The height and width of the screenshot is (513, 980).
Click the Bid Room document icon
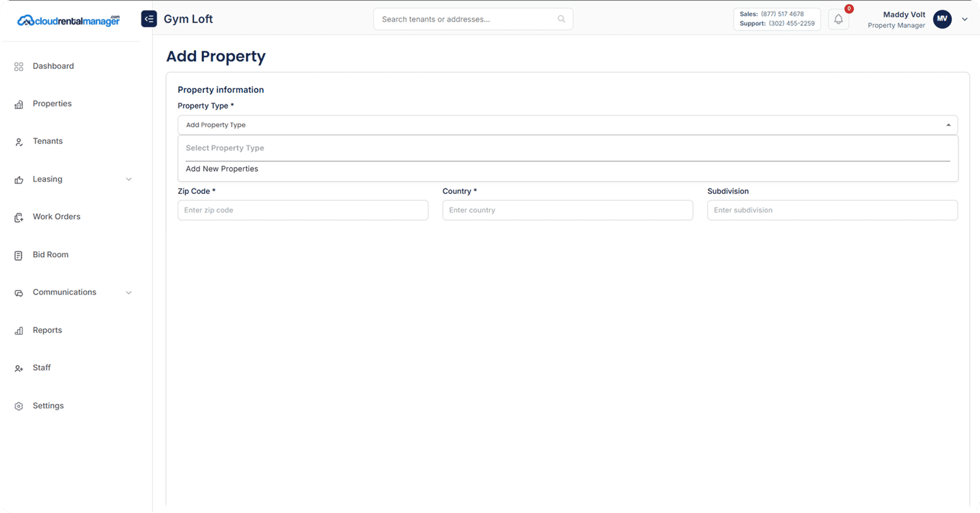19,255
